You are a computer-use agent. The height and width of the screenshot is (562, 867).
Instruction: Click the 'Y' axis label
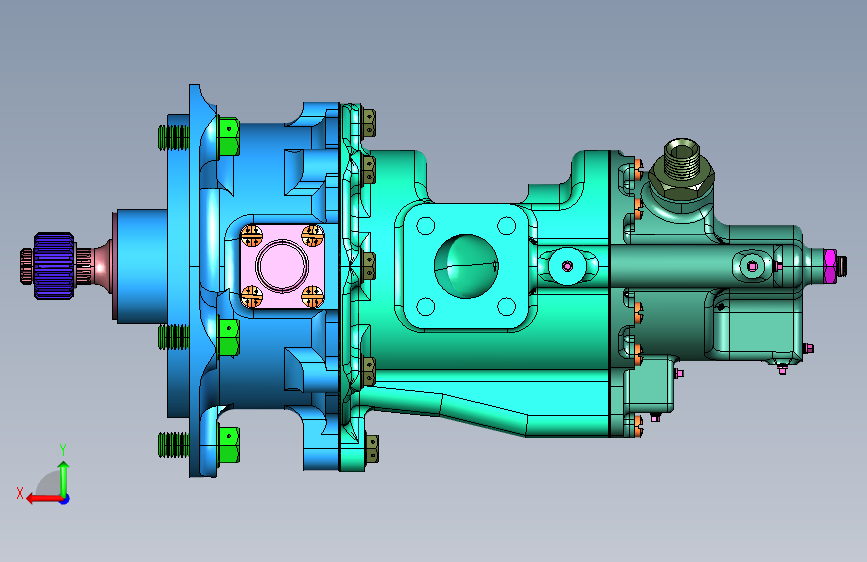coord(63,450)
